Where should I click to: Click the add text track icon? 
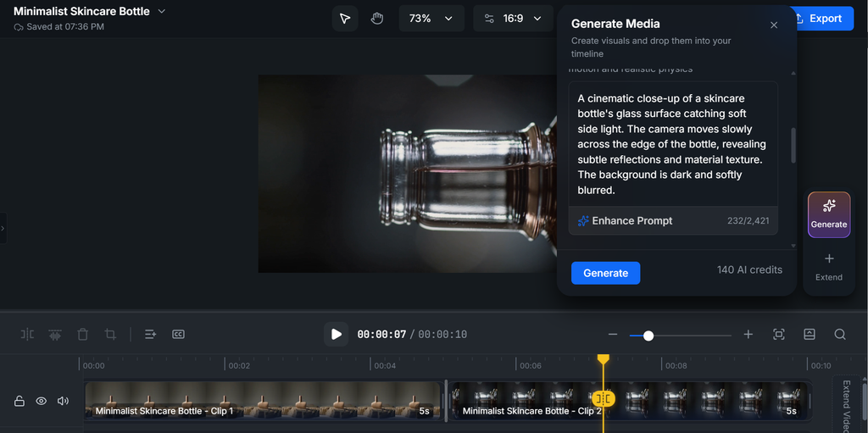(151, 335)
